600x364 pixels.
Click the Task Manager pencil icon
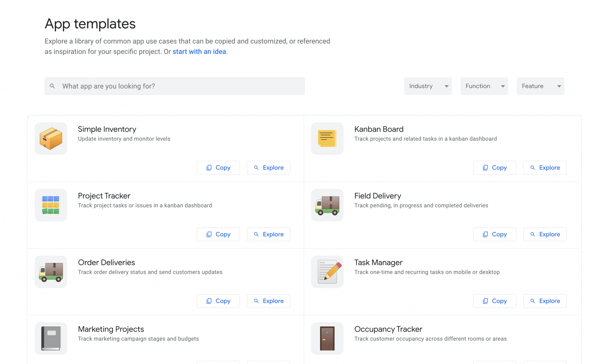coord(327,272)
